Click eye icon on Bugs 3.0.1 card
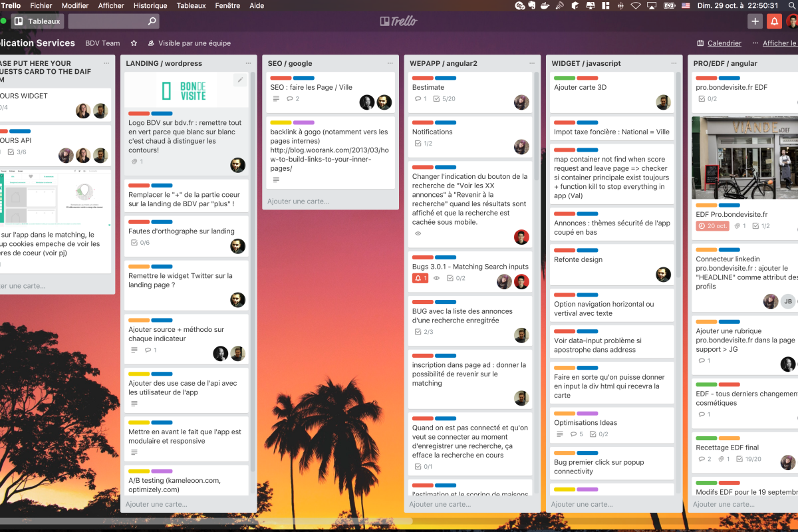Screen dimensions: 798x532 coord(436,278)
